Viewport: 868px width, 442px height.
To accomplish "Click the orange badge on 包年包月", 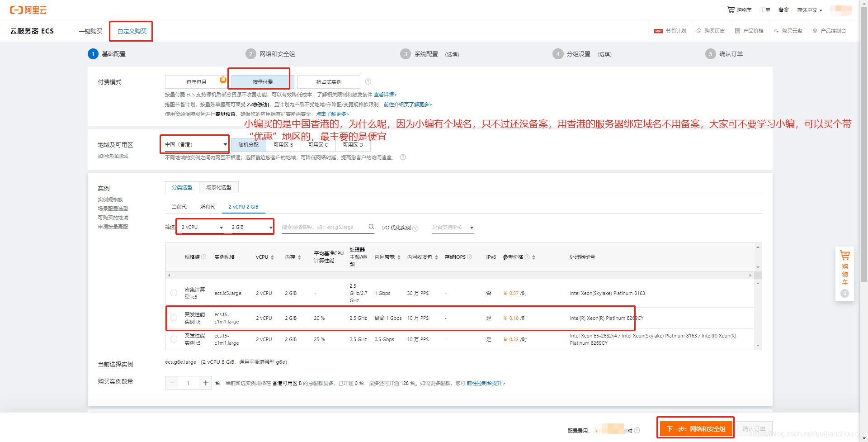I will click(223, 80).
